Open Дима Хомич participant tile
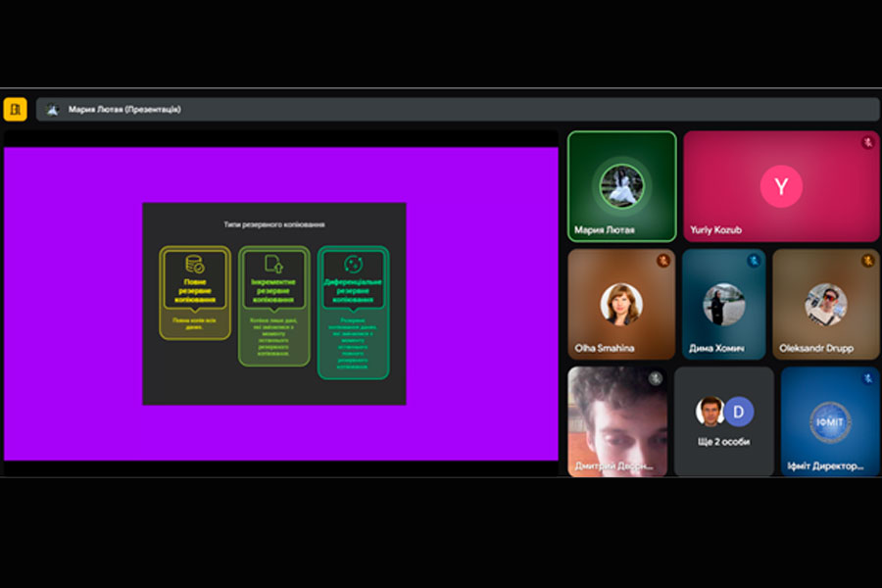 point(724,304)
